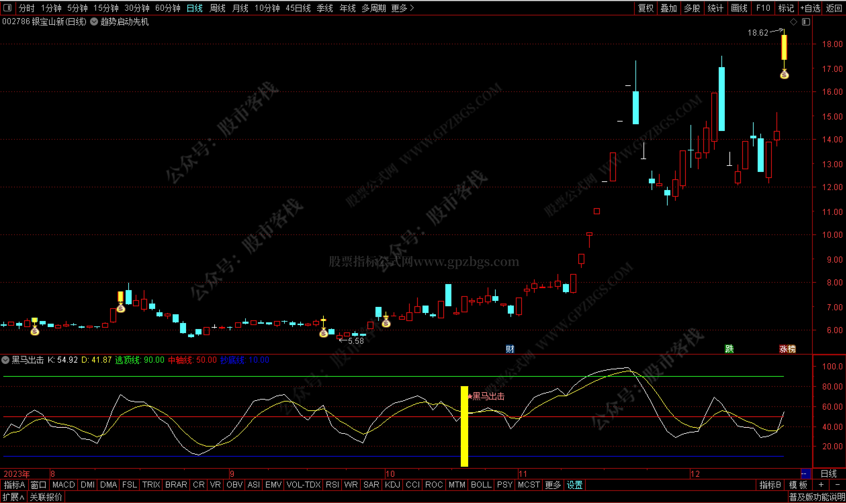Image resolution: width=846 pixels, height=504 pixels.
Task: Expand the 更多 periods chevron
Action: (402, 8)
